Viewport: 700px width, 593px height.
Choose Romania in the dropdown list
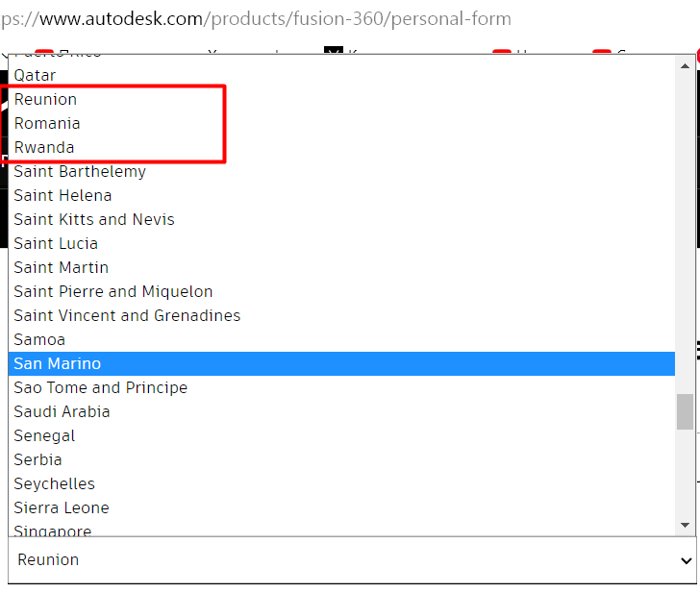(x=47, y=123)
